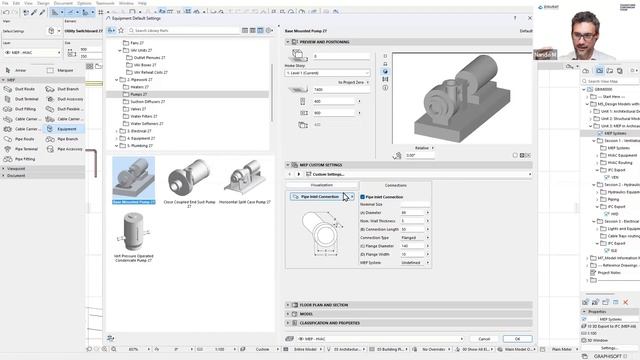Open the MEP - HVAC layer selector in dialog
640x360 pixels.
[380, 339]
